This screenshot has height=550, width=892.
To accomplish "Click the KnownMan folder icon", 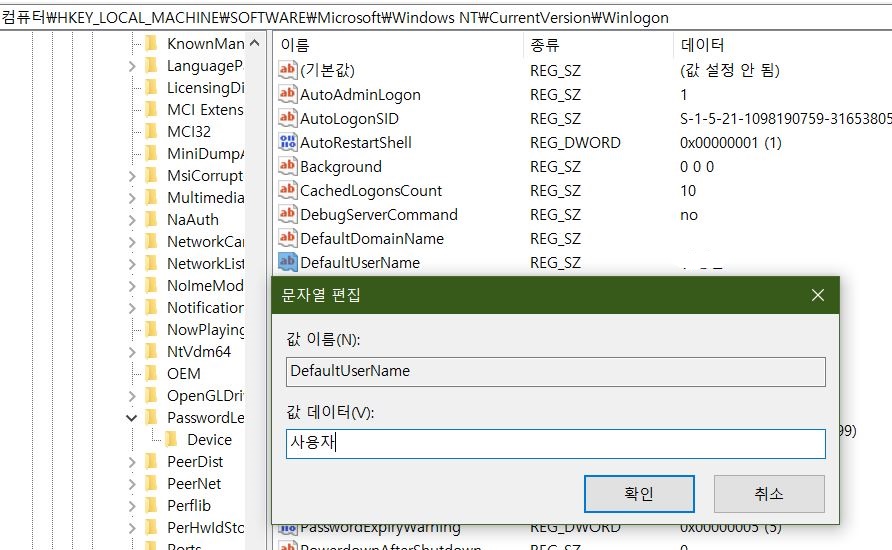I will click(151, 43).
